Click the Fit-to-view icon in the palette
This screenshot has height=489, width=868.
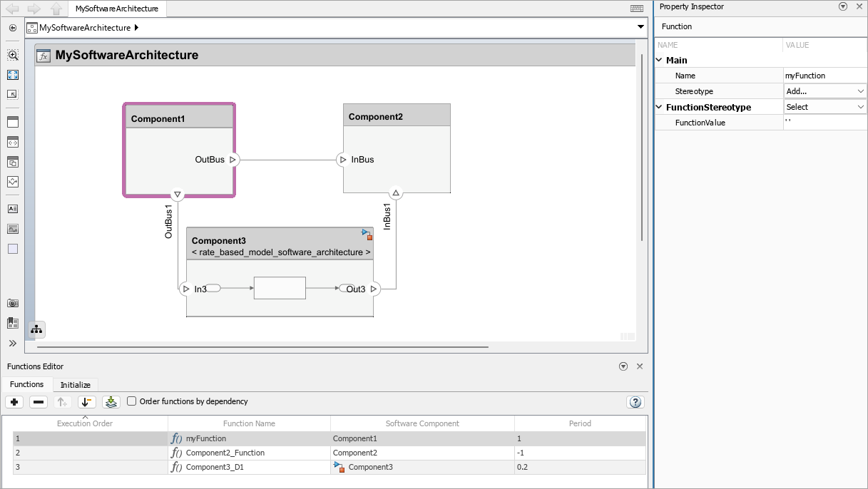[12, 75]
